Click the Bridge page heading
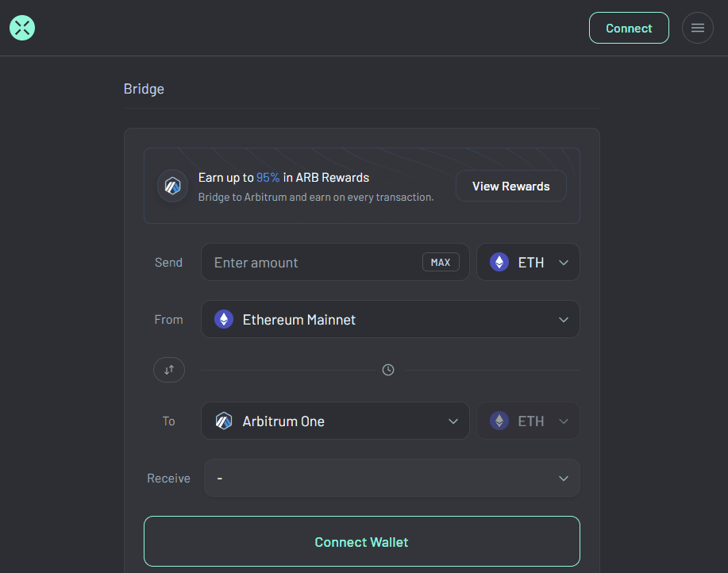Viewport: 728px width, 573px height. click(144, 89)
